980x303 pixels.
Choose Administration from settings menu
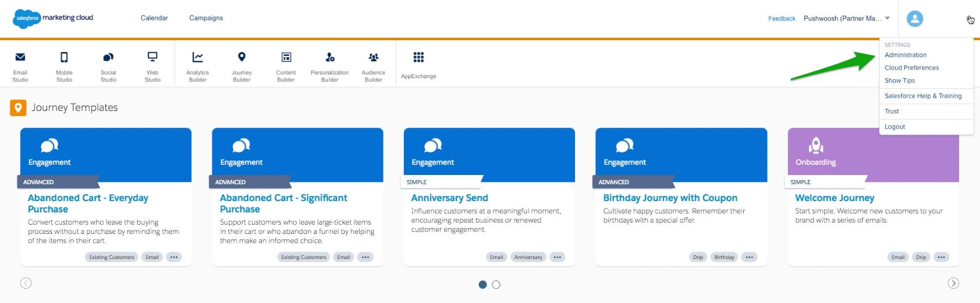point(906,55)
